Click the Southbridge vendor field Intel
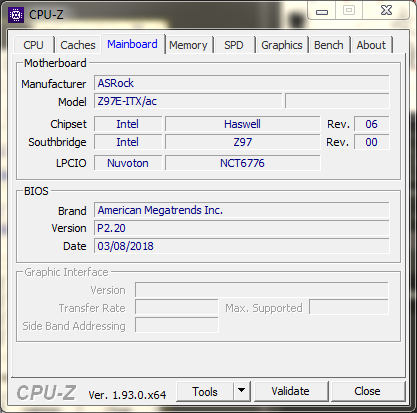 click(128, 142)
